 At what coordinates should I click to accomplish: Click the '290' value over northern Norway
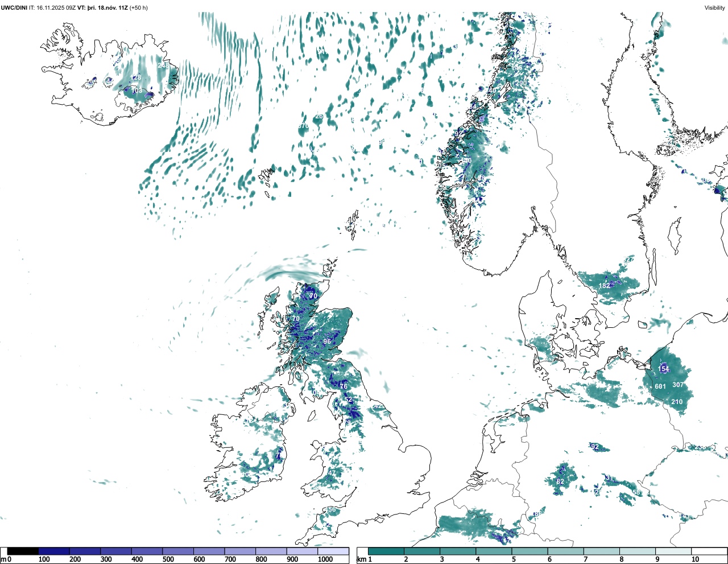point(521,83)
